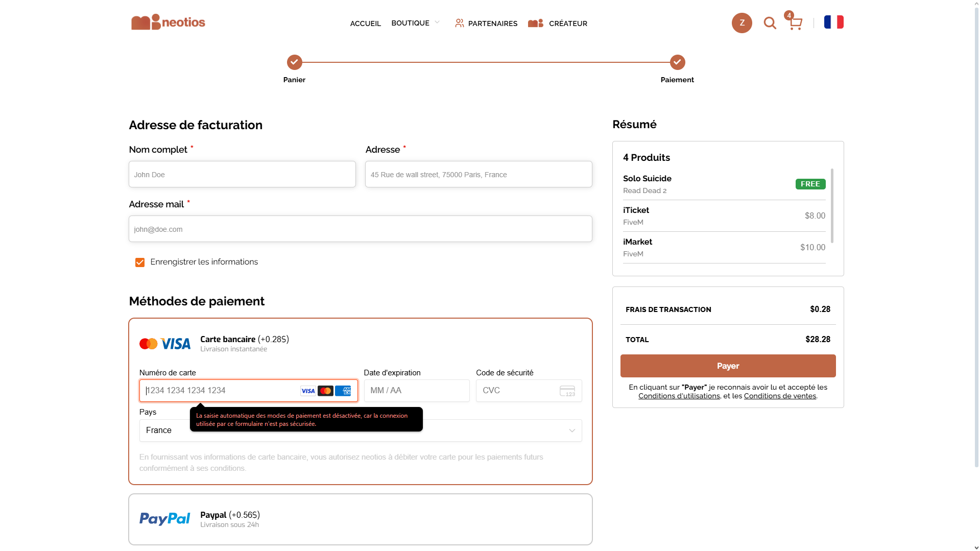Click the Paiement step checkmark circle
980x551 pixels.
click(x=677, y=62)
